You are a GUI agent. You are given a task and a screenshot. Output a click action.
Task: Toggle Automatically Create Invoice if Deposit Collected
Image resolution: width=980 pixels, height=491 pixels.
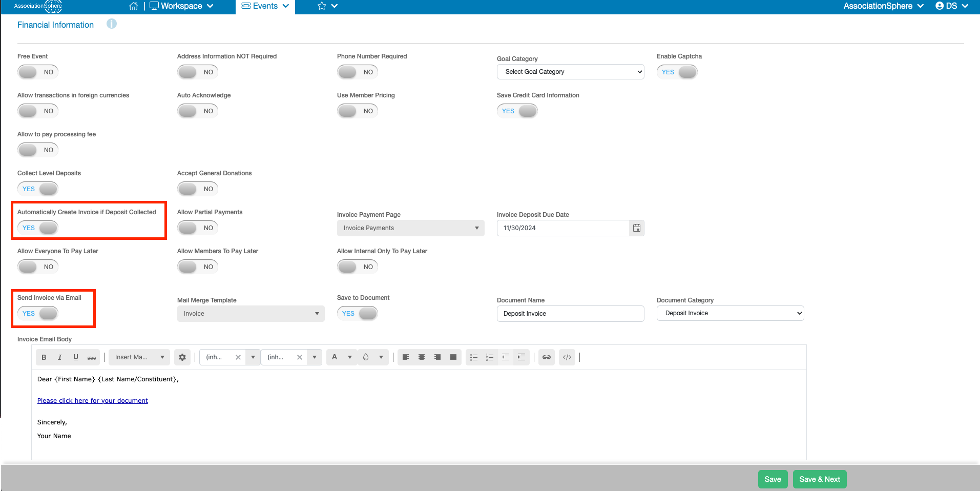click(38, 228)
